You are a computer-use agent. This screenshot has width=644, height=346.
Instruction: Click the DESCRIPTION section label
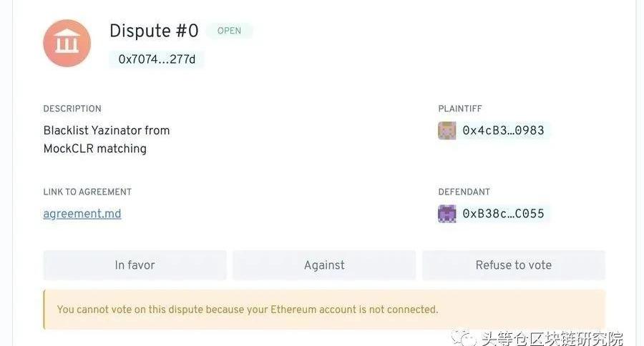tap(72, 109)
